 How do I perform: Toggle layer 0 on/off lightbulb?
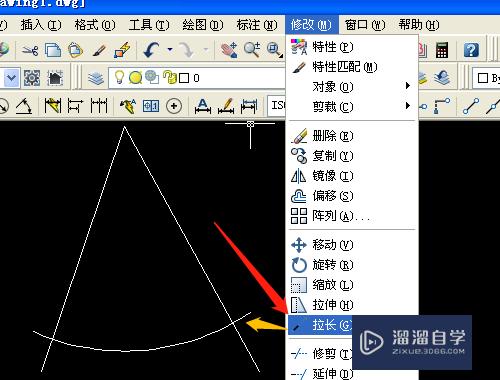click(119, 78)
